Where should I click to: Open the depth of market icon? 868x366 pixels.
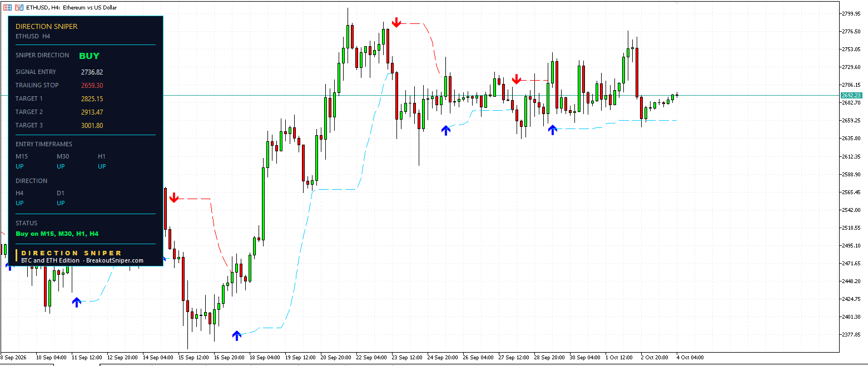19,8
